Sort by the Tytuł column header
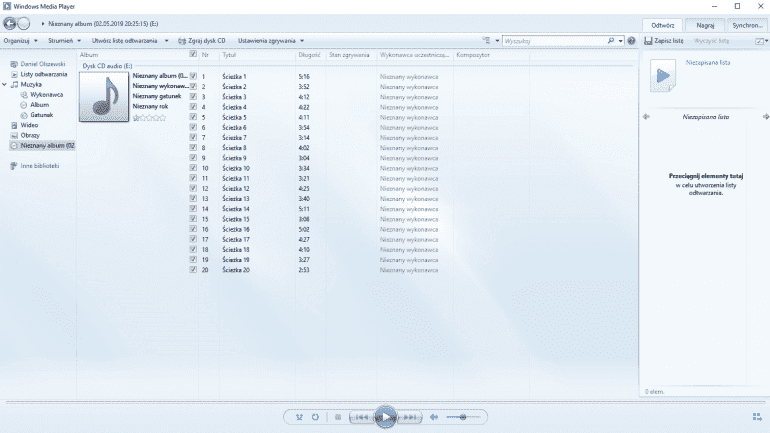The height and width of the screenshot is (433, 770). (x=257, y=55)
